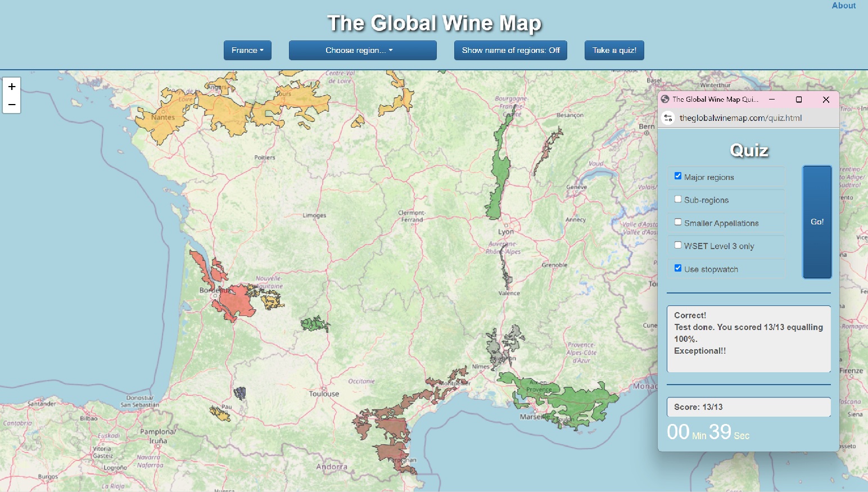Enable the WSET Level 3 only option
868x492 pixels.
click(x=678, y=245)
